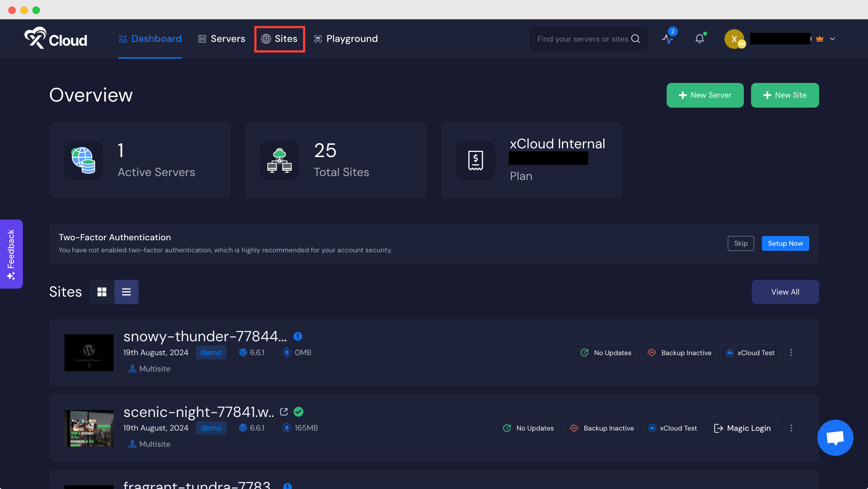Click the search magnifier icon
The height and width of the screenshot is (489, 868).
636,39
